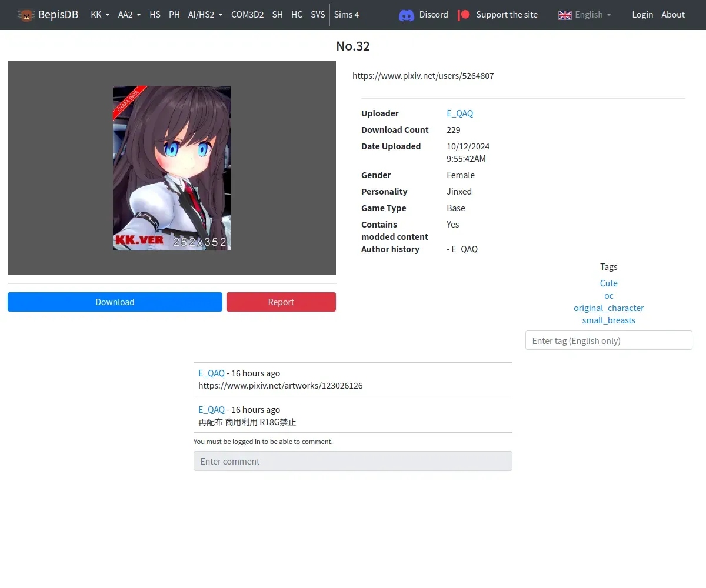Click the Download Count value 229
The image size is (706, 588).
454,130
